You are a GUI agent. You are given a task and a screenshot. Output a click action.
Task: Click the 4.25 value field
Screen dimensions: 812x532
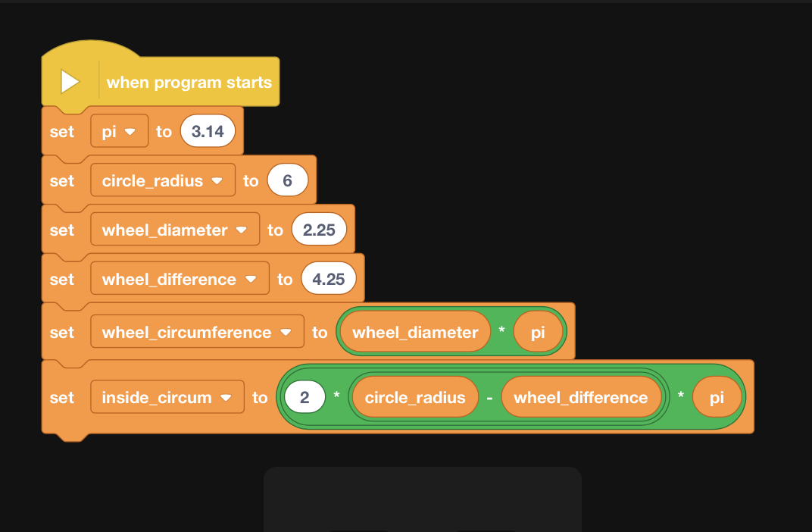[x=328, y=279]
